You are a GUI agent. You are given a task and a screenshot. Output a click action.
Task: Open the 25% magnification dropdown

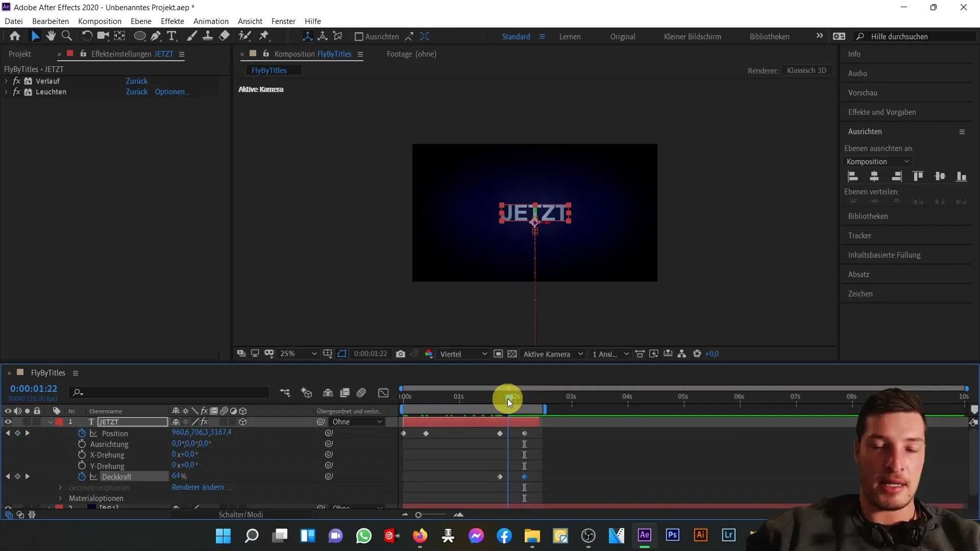coord(298,354)
